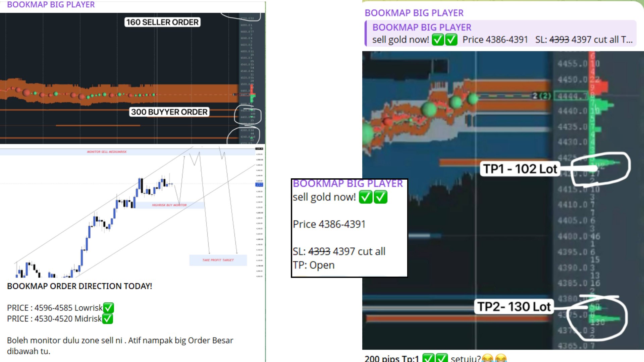
Task: Click the green check emoji after Midrisk
Action: pyautogui.click(x=107, y=319)
